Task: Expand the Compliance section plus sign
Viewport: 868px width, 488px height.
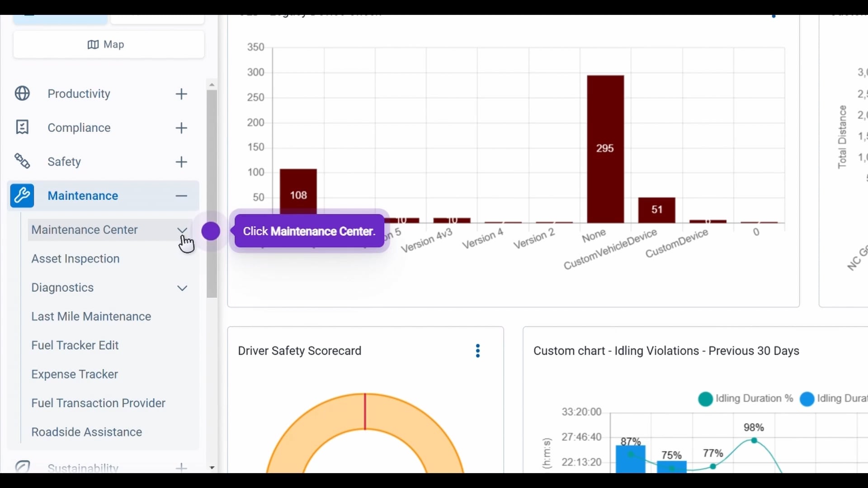Action: [x=181, y=128]
